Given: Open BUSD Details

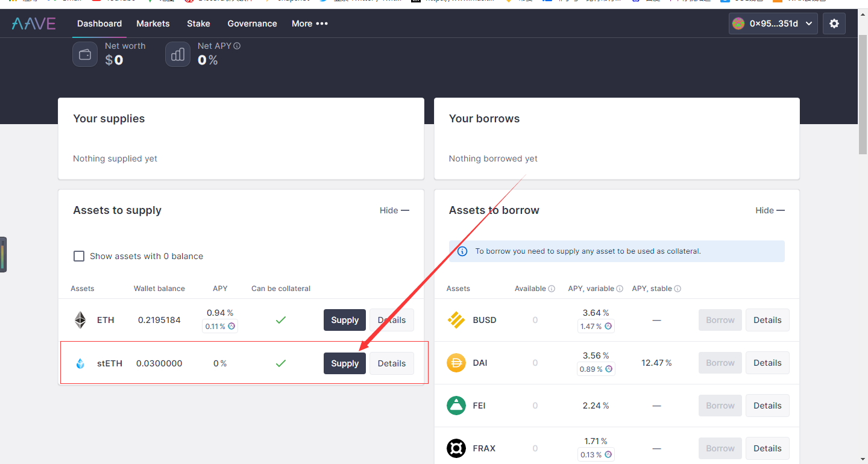Looking at the screenshot, I should click(767, 320).
